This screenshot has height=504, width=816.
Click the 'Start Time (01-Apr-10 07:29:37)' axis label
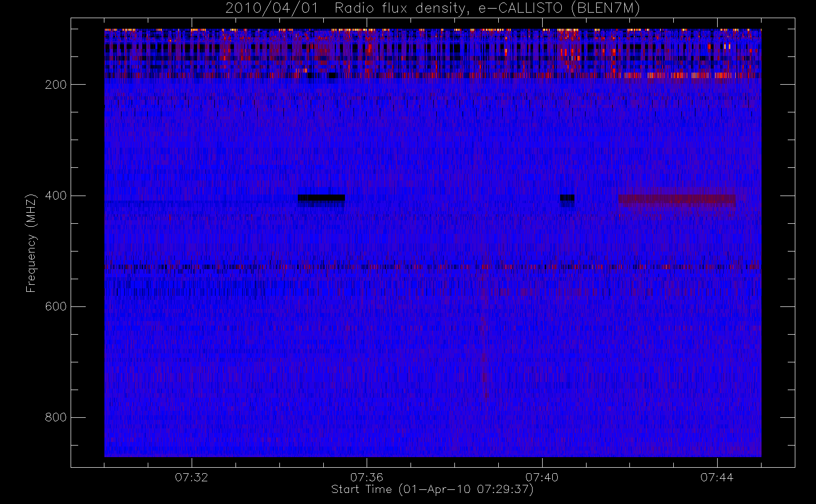[432, 489]
